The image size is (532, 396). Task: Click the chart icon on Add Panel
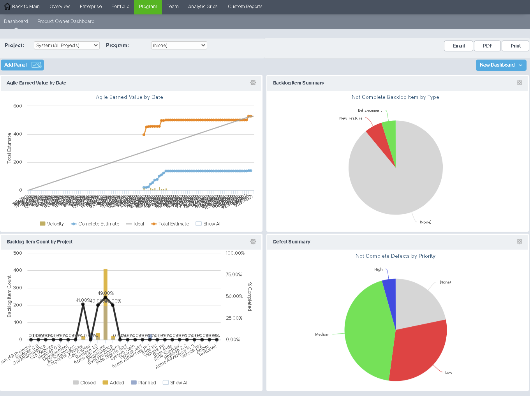point(36,65)
